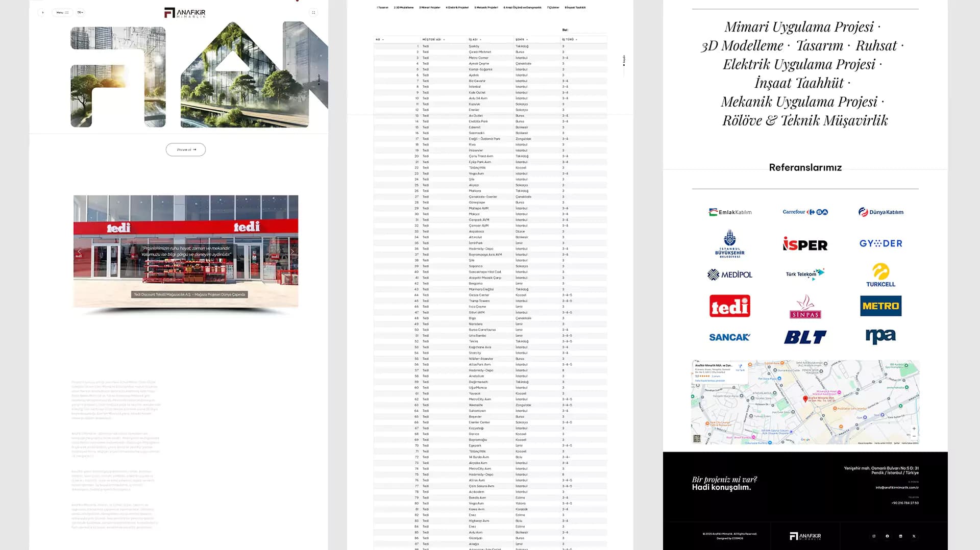Click the grid icon button in header
Viewport: 980px width, 550px height.
313,12
